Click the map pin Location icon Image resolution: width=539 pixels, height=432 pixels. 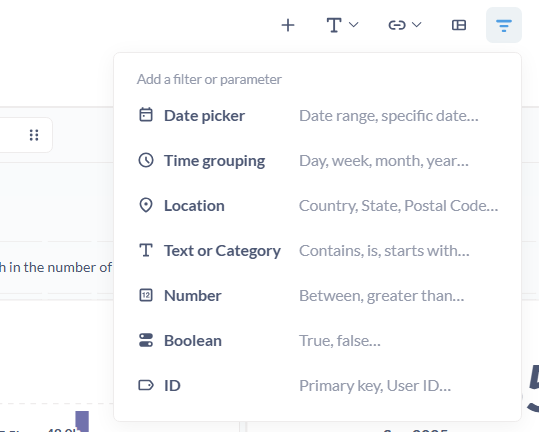(146, 205)
